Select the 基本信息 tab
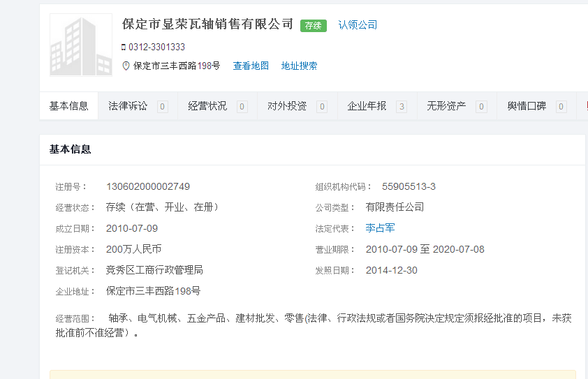 click(x=68, y=106)
